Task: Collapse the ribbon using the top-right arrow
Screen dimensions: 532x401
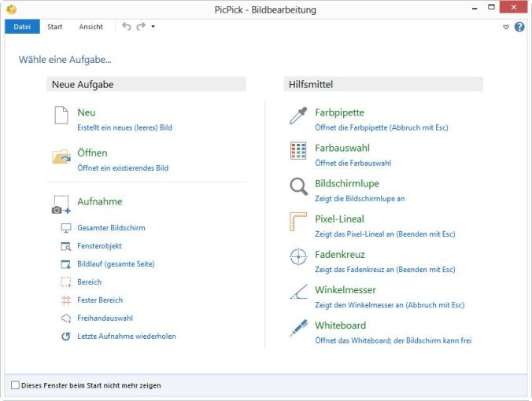Action: click(506, 27)
